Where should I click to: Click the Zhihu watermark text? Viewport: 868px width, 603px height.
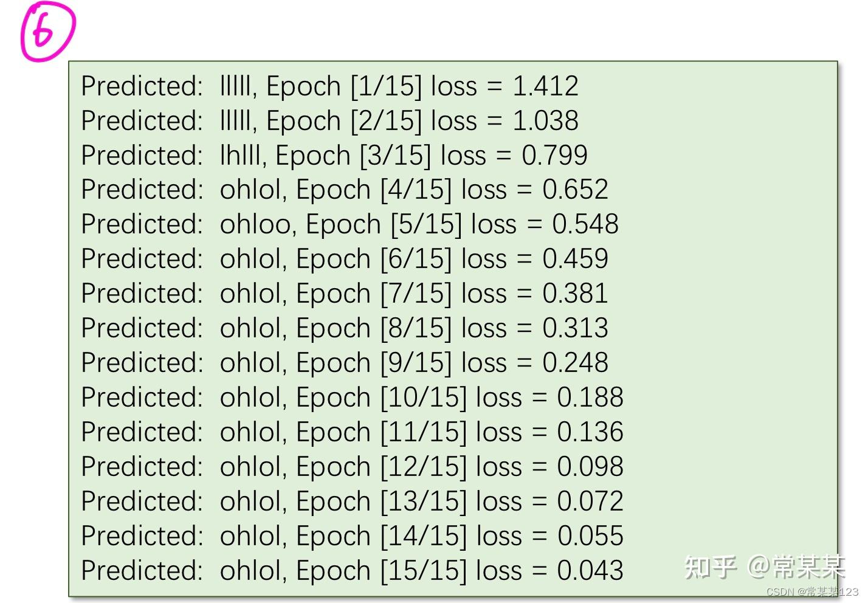764,567
